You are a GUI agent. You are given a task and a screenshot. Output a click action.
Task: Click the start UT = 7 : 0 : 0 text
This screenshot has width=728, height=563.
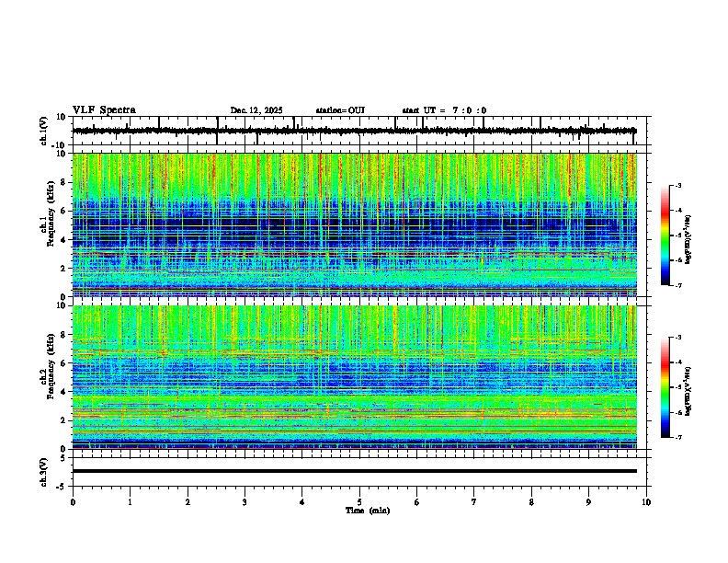pyautogui.click(x=444, y=110)
